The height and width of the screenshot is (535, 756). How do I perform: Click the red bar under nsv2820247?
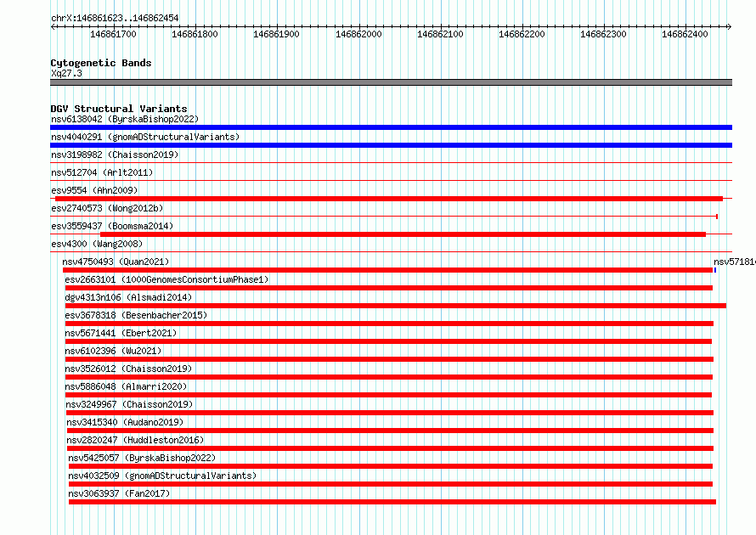point(390,448)
